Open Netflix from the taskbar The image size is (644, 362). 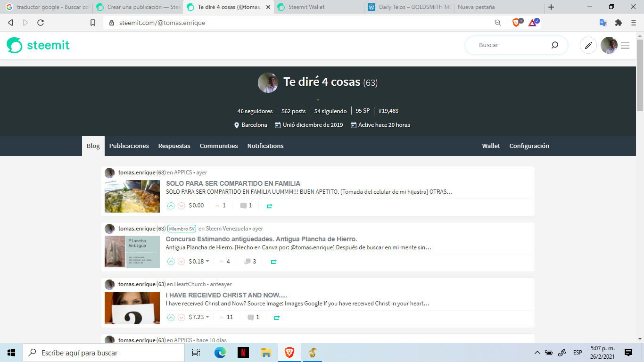[243, 353]
